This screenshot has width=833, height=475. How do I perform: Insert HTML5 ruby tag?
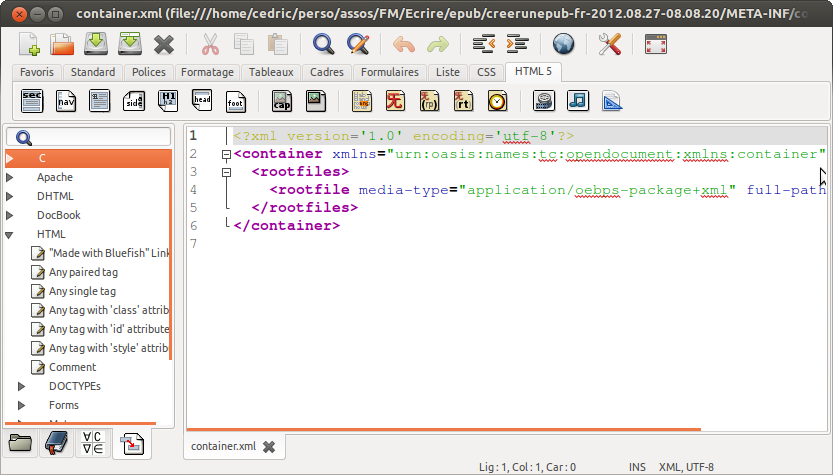pos(395,101)
